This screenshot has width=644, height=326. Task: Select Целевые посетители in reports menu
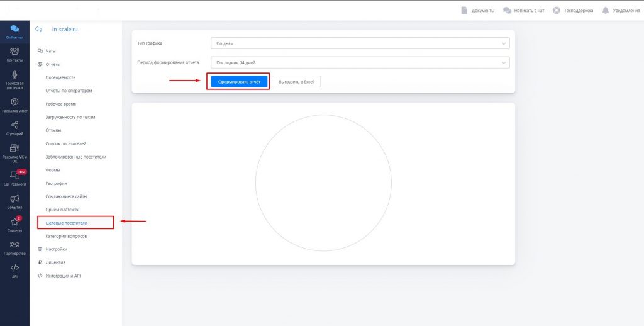click(67, 223)
